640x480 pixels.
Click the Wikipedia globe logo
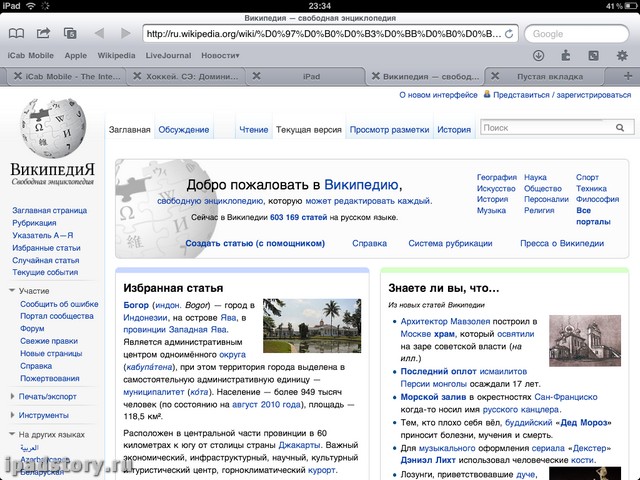(53, 128)
